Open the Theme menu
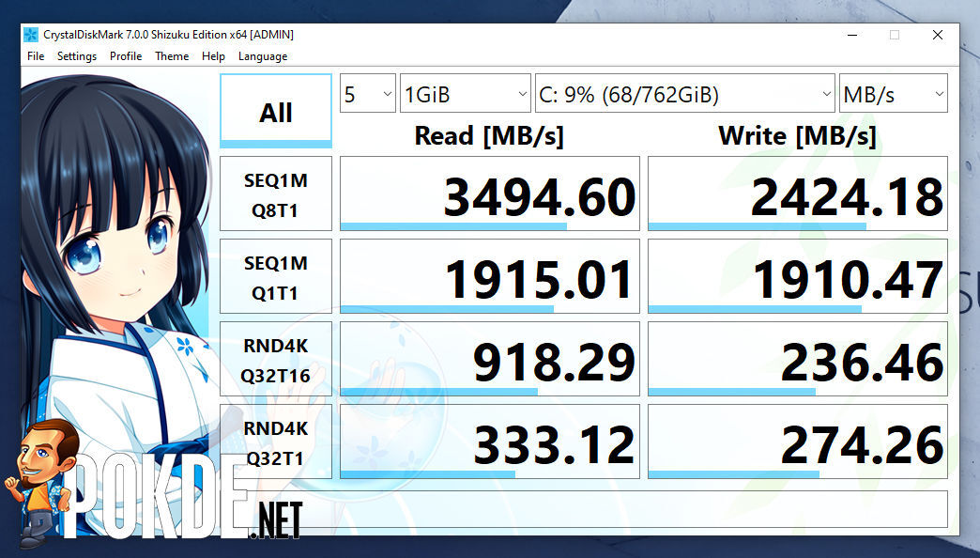This screenshot has height=558, width=980. (x=172, y=55)
